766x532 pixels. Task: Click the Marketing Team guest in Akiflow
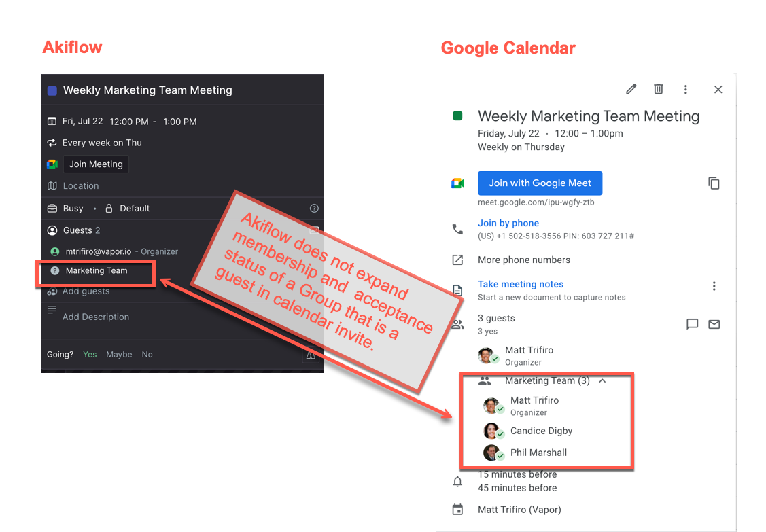click(97, 270)
